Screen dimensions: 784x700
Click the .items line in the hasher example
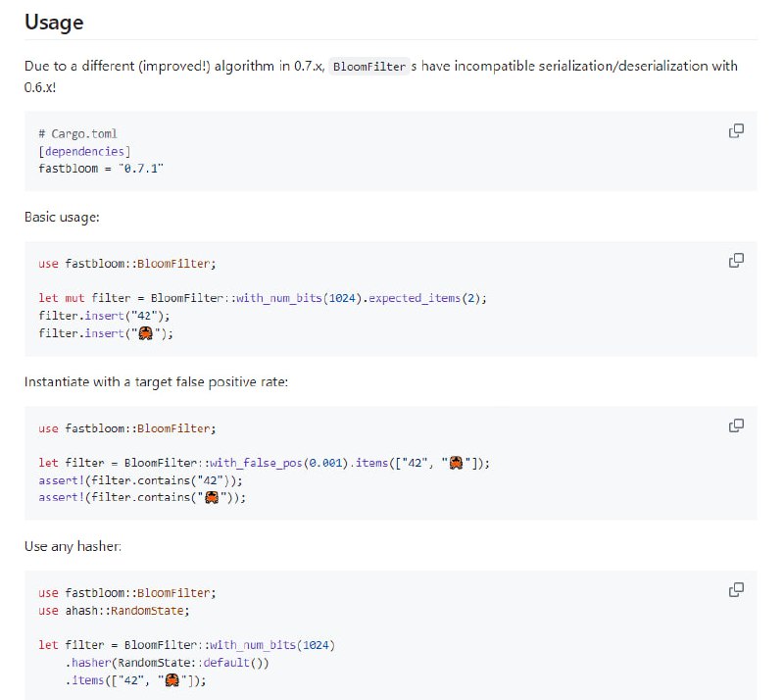(136, 680)
